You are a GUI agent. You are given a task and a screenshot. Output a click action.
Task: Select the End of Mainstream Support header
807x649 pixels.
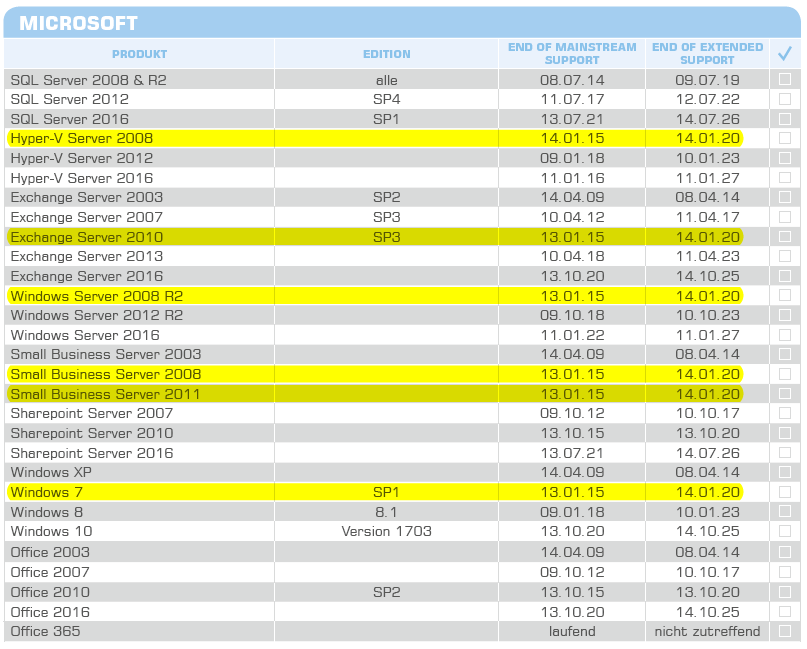point(572,54)
